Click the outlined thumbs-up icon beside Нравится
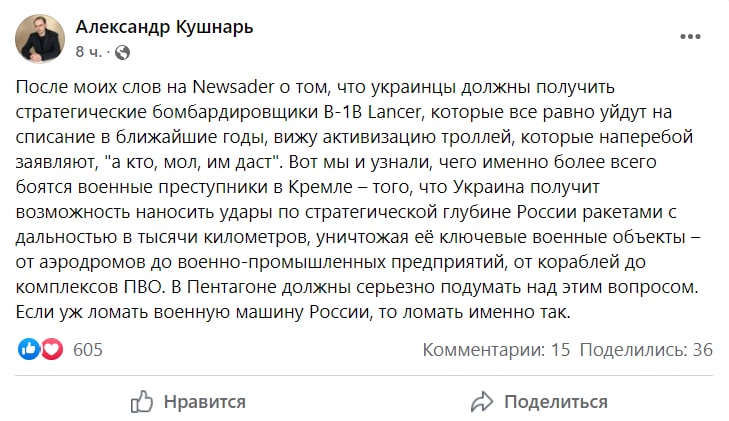 (142, 402)
